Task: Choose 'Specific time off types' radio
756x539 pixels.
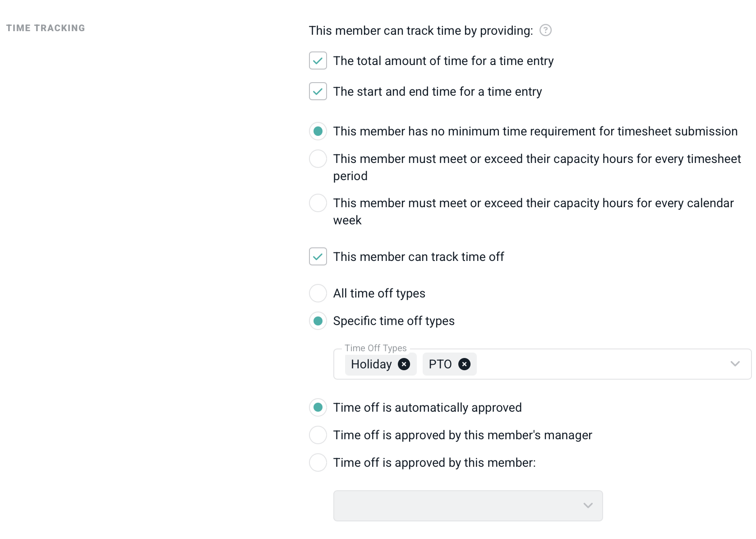Action: point(318,321)
